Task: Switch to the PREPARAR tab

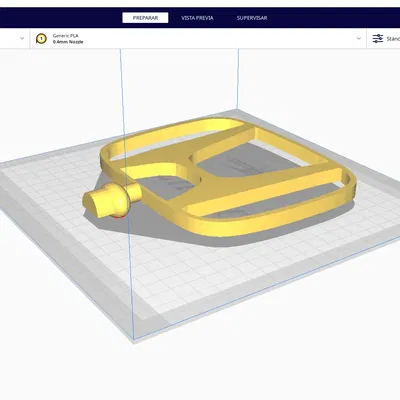Action: 145,18
